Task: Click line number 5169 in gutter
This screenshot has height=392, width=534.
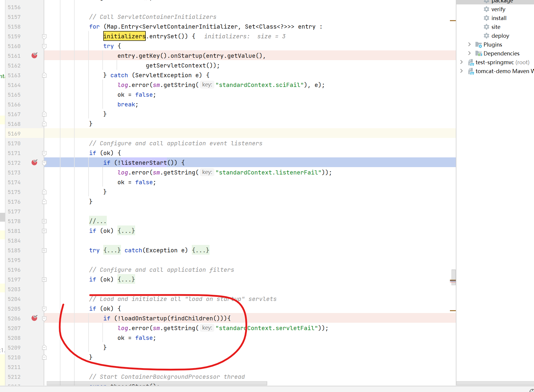Action: (14, 134)
